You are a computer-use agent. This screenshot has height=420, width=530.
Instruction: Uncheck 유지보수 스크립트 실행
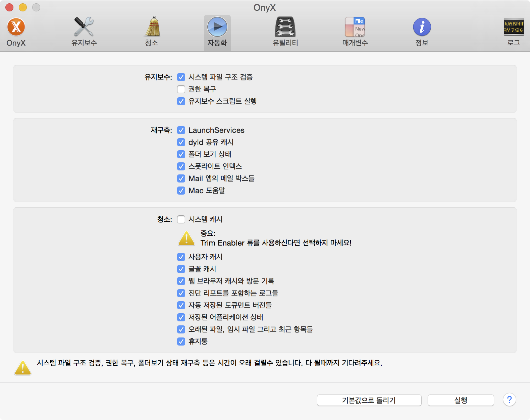(x=181, y=101)
